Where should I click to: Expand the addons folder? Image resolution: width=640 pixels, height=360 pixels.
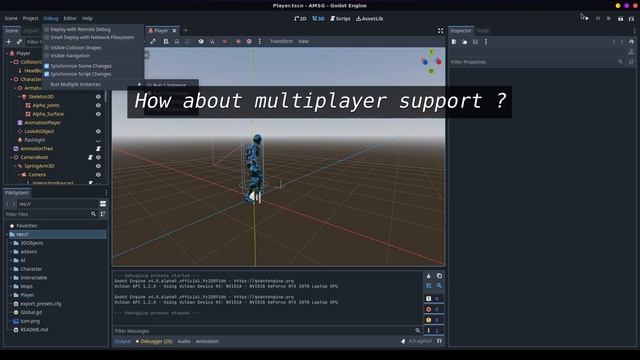click(11, 252)
